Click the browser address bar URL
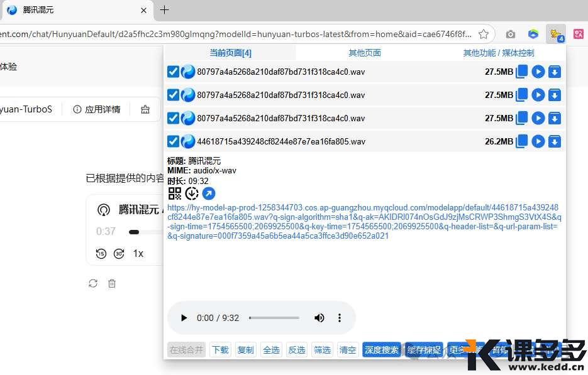Screen dimensions: 588x375 [x=236, y=34]
